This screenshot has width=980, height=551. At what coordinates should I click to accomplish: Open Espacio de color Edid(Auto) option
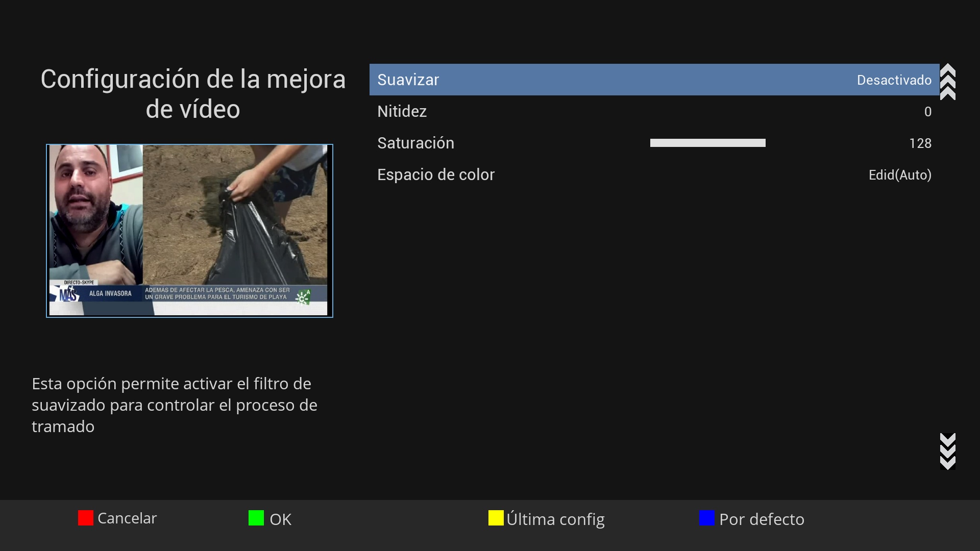899,175
